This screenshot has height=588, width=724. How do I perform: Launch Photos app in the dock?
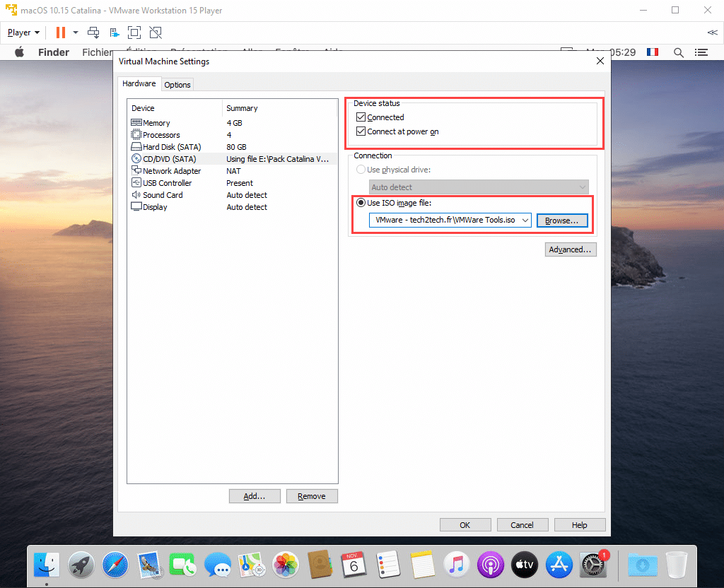(x=286, y=565)
